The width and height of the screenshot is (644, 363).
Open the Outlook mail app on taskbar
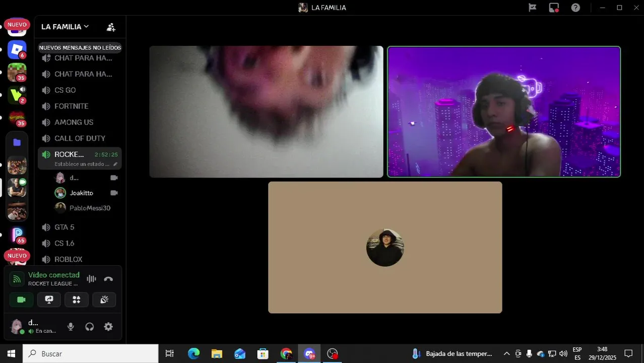click(x=240, y=354)
